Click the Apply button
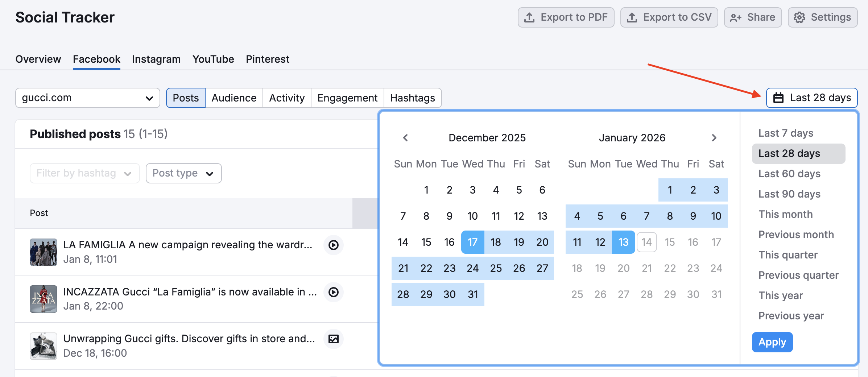This screenshot has width=868, height=377. pyautogui.click(x=772, y=342)
